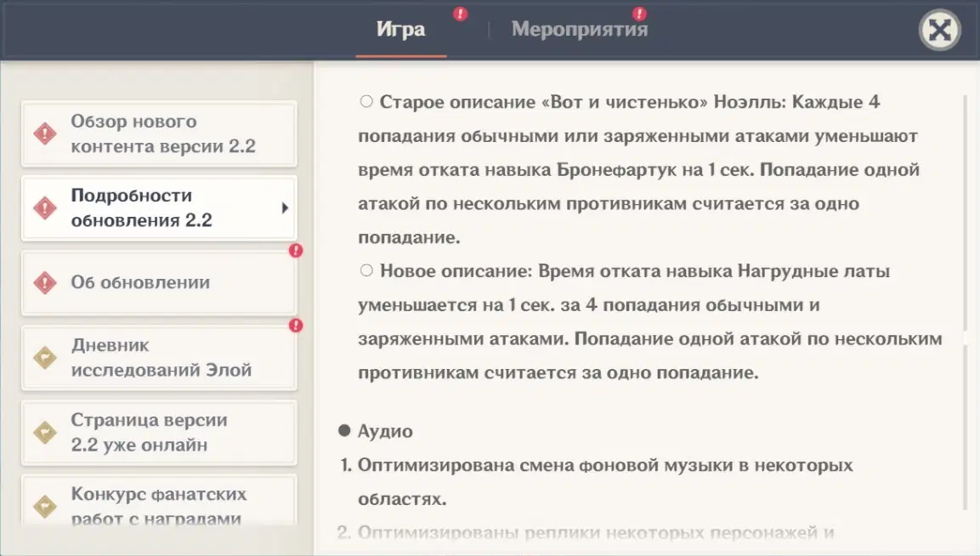The image size is (980, 556).
Task: Close the notice window with X button
Action: [x=939, y=31]
